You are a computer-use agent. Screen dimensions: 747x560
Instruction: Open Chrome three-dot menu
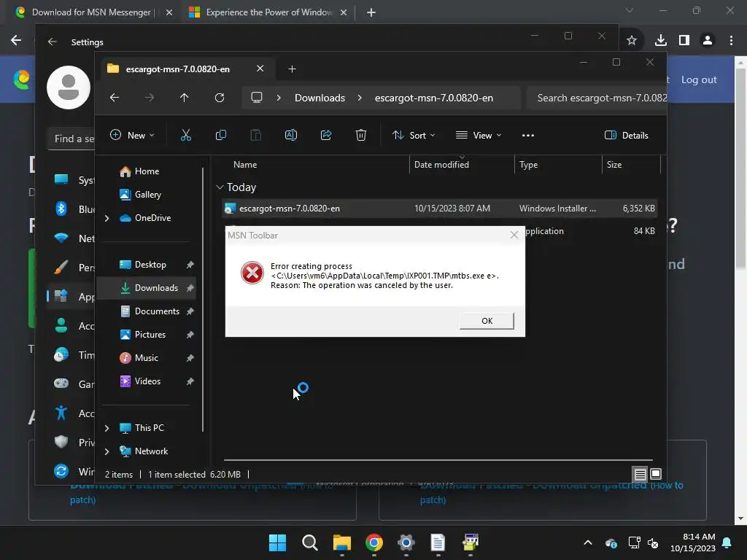tap(731, 41)
